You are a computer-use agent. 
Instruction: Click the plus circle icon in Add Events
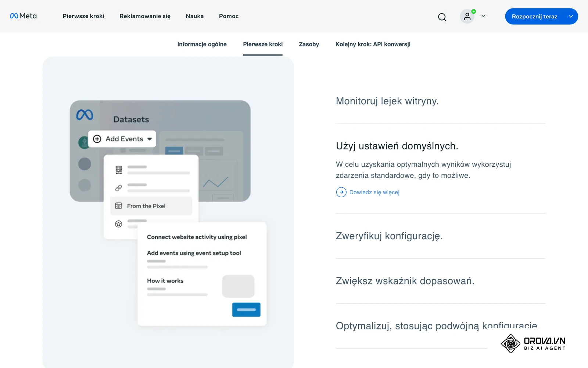(97, 139)
